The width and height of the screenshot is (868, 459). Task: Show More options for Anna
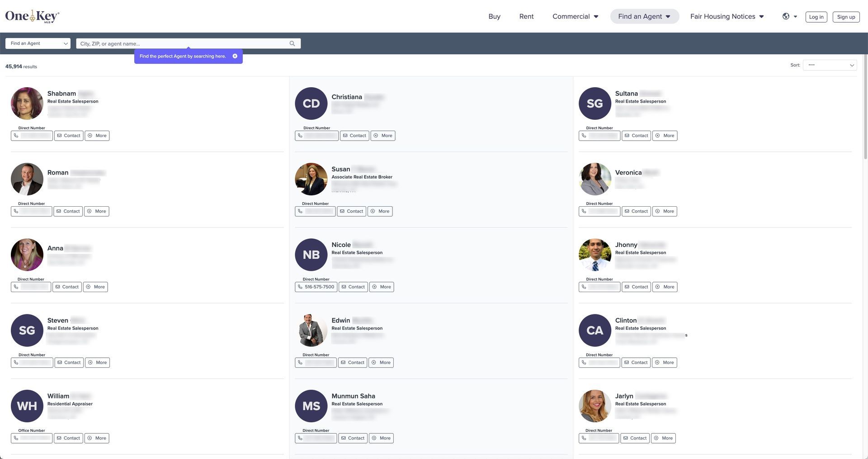pyautogui.click(x=95, y=287)
